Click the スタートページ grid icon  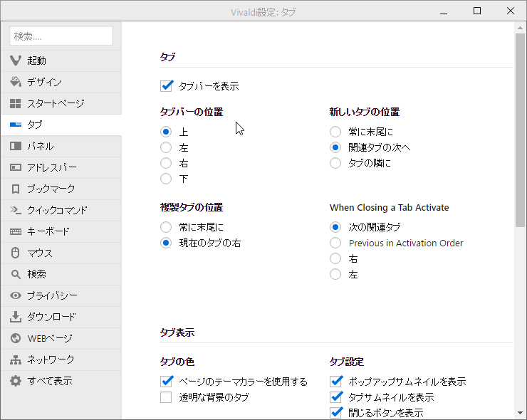coord(16,103)
